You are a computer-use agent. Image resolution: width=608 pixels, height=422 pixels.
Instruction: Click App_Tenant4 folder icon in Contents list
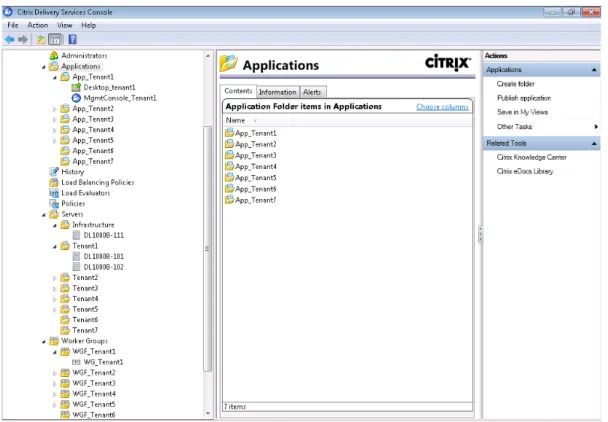tap(230, 166)
